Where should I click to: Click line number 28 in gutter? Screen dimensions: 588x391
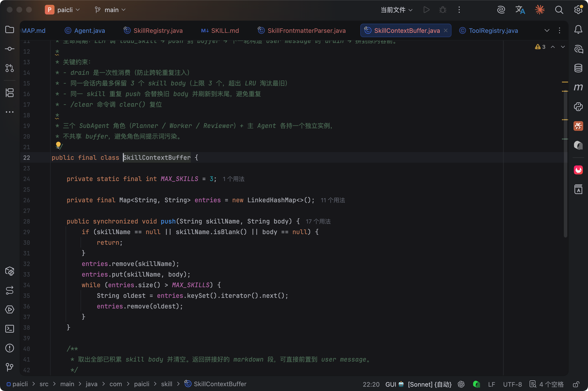27,221
